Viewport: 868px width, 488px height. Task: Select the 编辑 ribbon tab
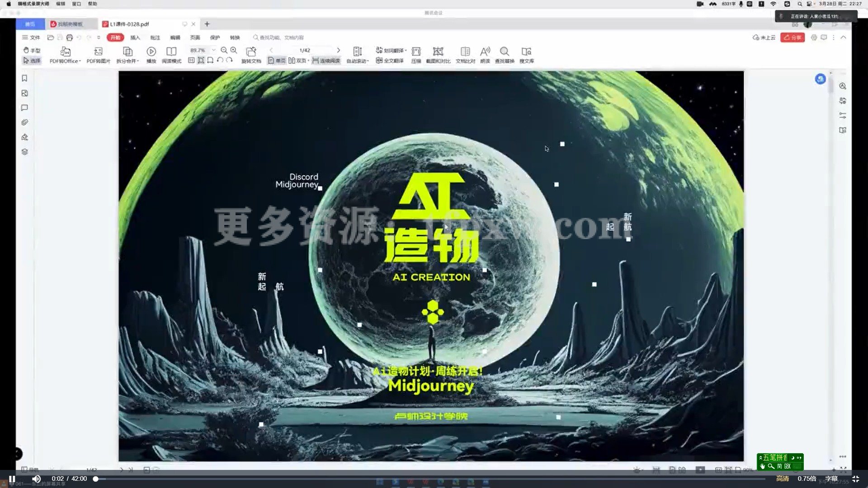pyautogui.click(x=175, y=38)
